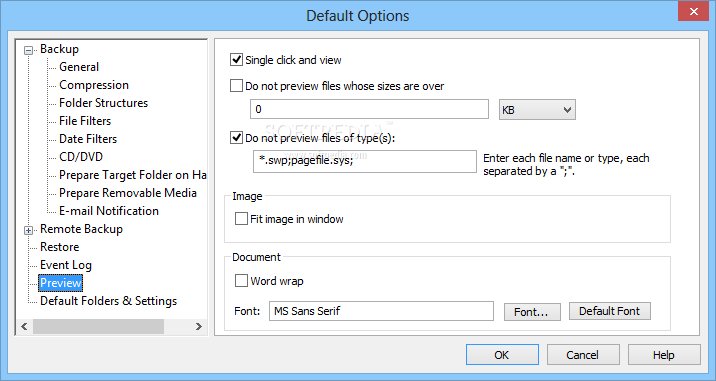Select the CD/DVD tree item
The height and width of the screenshot is (381, 716).
pyautogui.click(x=81, y=157)
